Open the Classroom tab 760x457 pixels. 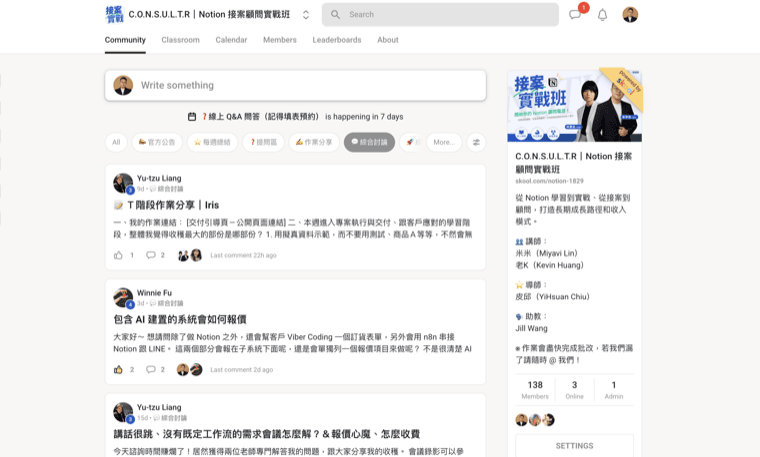click(180, 40)
